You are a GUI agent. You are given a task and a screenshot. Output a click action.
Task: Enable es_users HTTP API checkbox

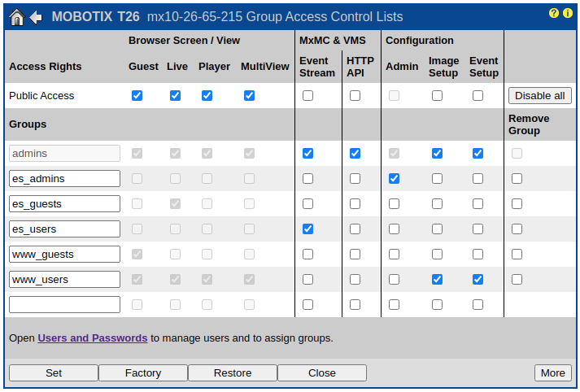click(x=355, y=229)
